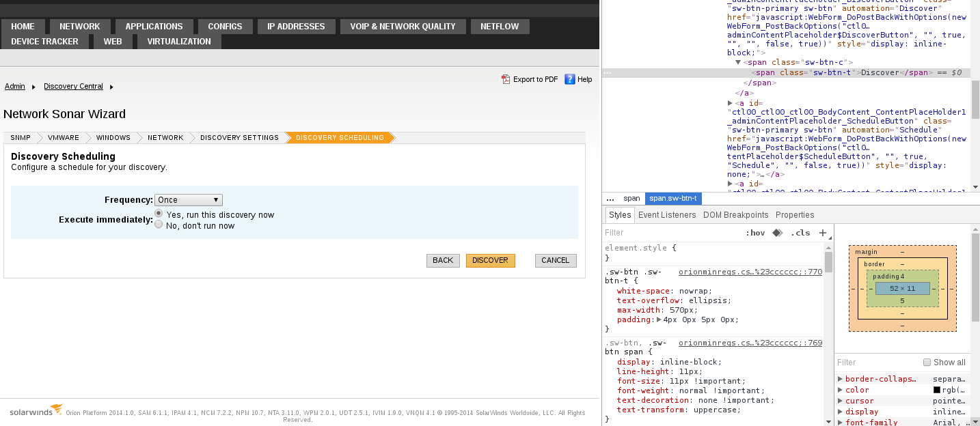This screenshot has width=980, height=426.
Task: Click the Styles pane vertical scrollbar thumb
Action: pos(828,262)
